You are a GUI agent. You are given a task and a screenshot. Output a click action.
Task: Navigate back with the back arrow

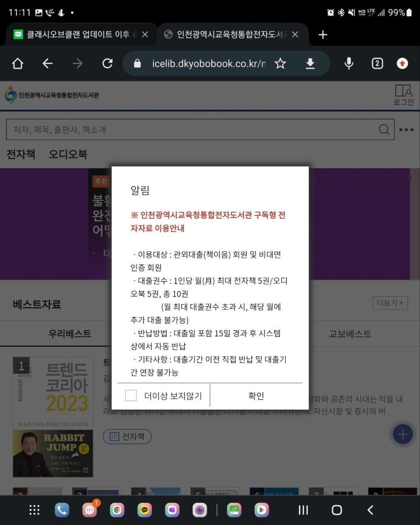click(48, 63)
